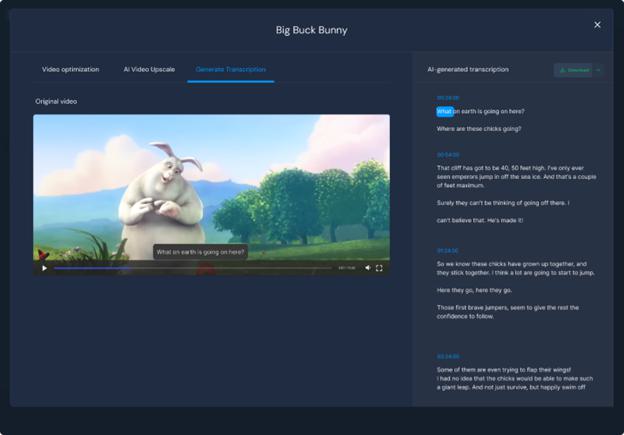Close the Big Buck Bunny dialog
Viewport: 624px width, 435px height.
tap(597, 25)
